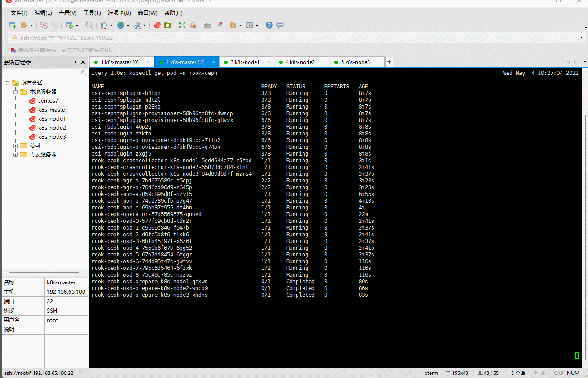Close the 会话管理器 panel with its X
588x378 pixels.
tap(83, 62)
